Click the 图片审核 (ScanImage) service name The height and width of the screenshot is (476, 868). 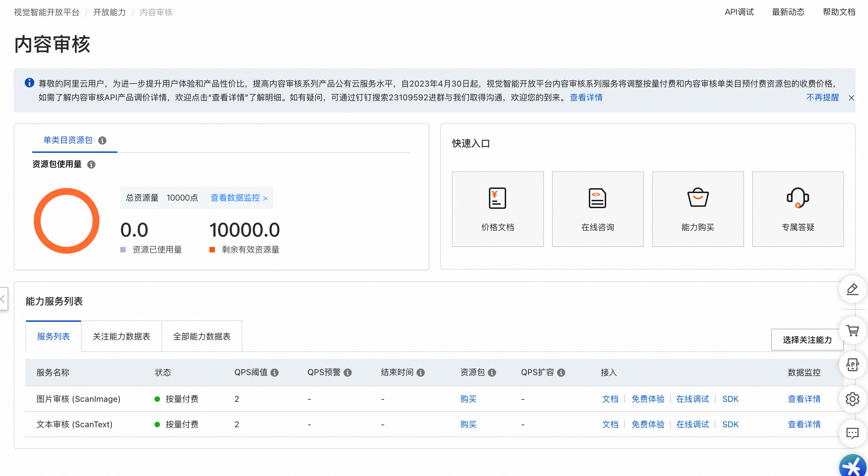click(78, 399)
